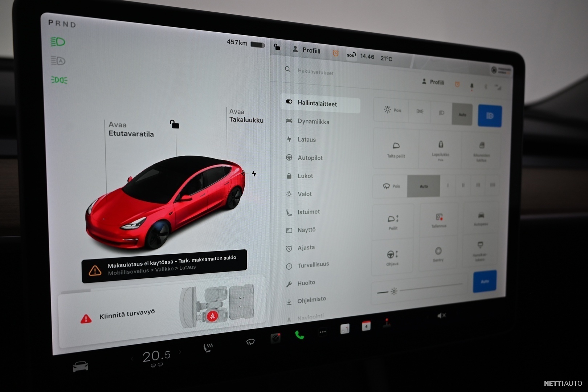The image size is (588, 392).
Task: Tap the SOS status icon
Action: 351,55
